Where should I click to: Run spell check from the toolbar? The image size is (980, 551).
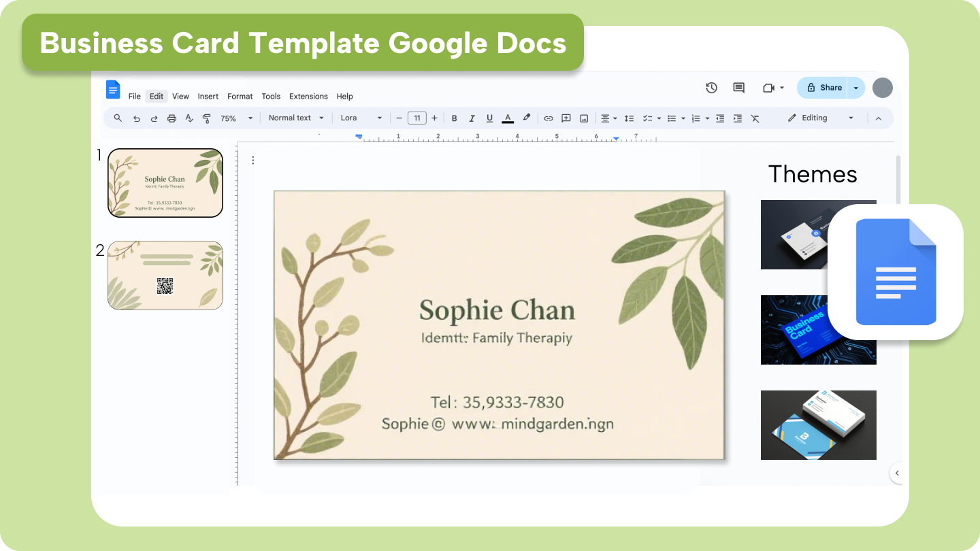point(189,118)
